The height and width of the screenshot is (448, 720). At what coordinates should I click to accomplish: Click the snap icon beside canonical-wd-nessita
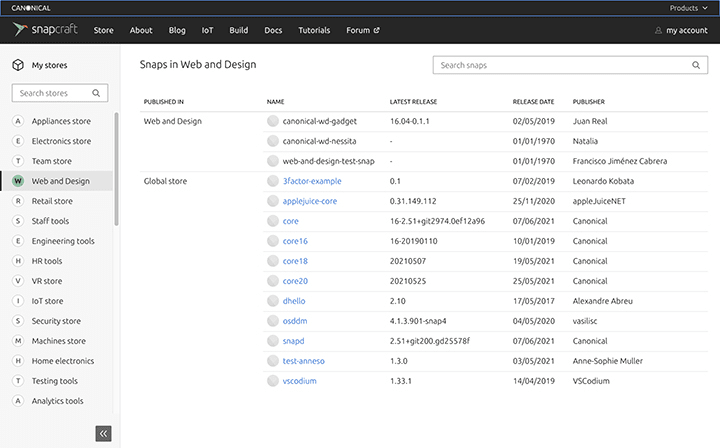click(x=273, y=141)
